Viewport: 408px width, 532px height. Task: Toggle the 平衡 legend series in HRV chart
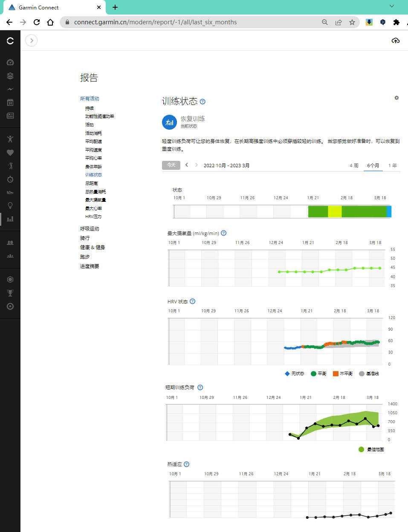pyautogui.click(x=318, y=374)
